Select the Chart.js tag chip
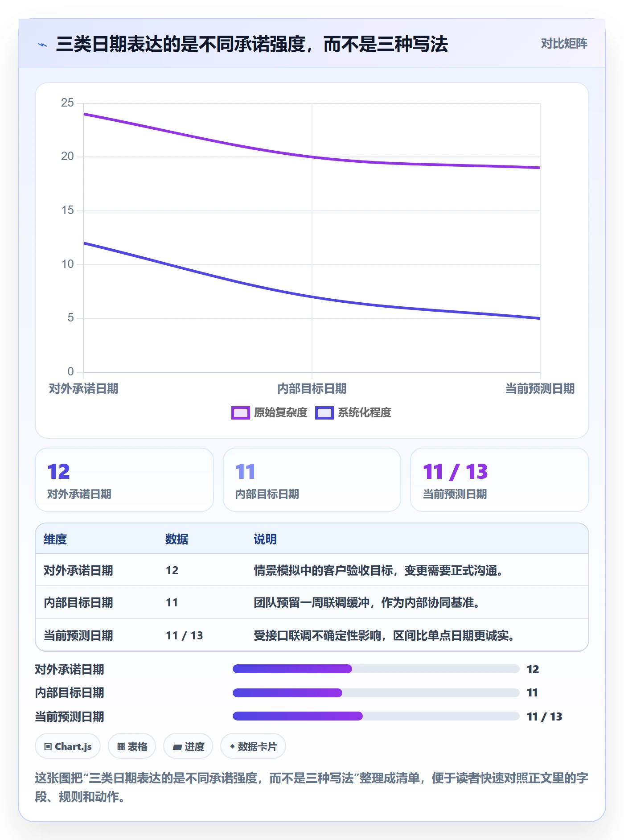 click(68, 746)
